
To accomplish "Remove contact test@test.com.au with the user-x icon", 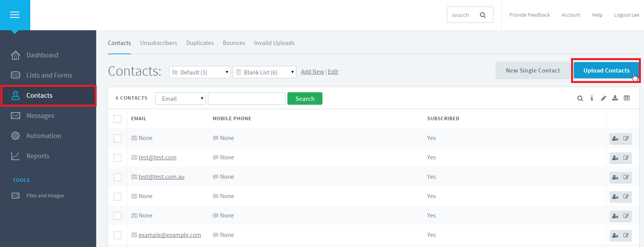I will [615, 177].
